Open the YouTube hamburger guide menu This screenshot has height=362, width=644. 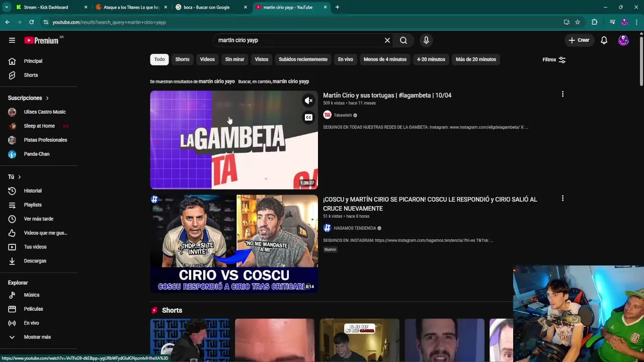[12, 40]
